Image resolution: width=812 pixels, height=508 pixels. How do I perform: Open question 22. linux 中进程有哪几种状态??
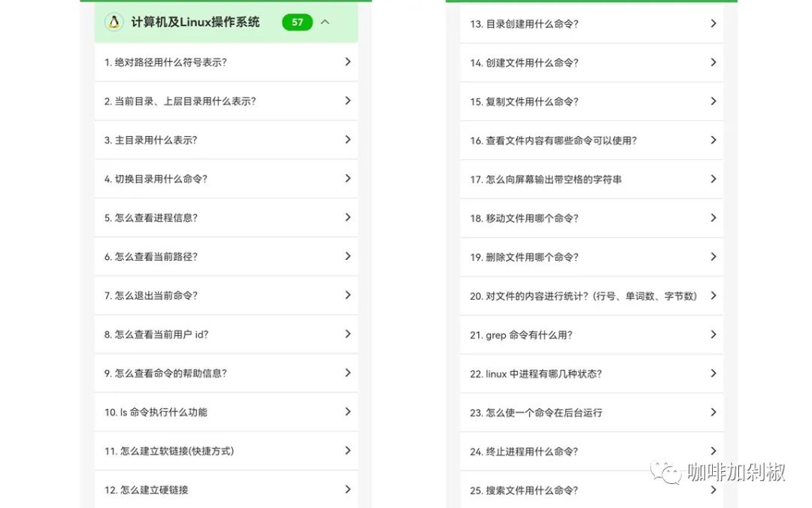592,373
